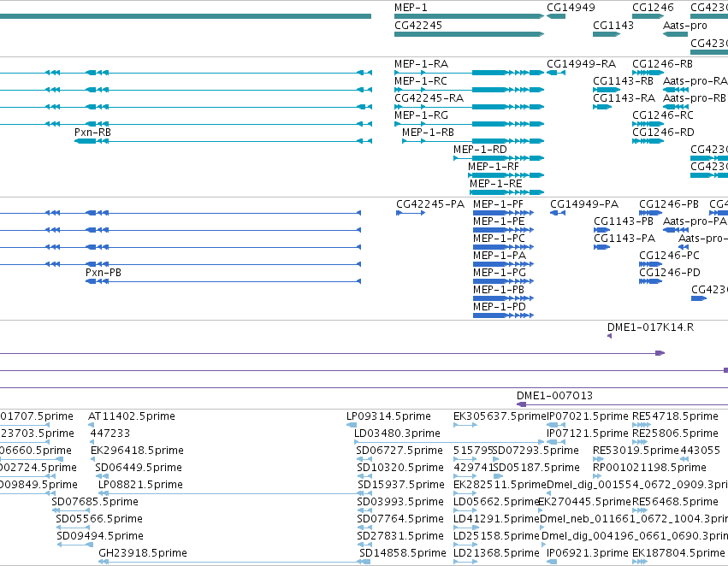Select protein CG1246-PB

coord(669,204)
